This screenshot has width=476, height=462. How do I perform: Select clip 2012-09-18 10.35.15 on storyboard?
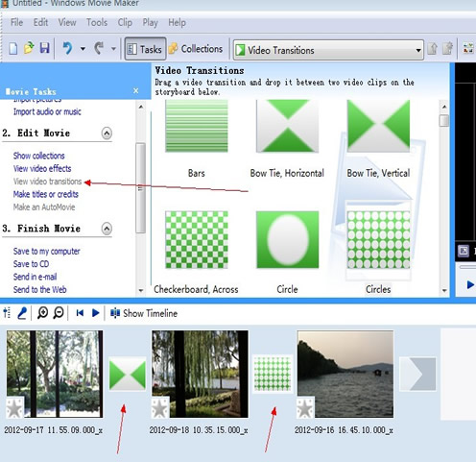click(x=200, y=374)
